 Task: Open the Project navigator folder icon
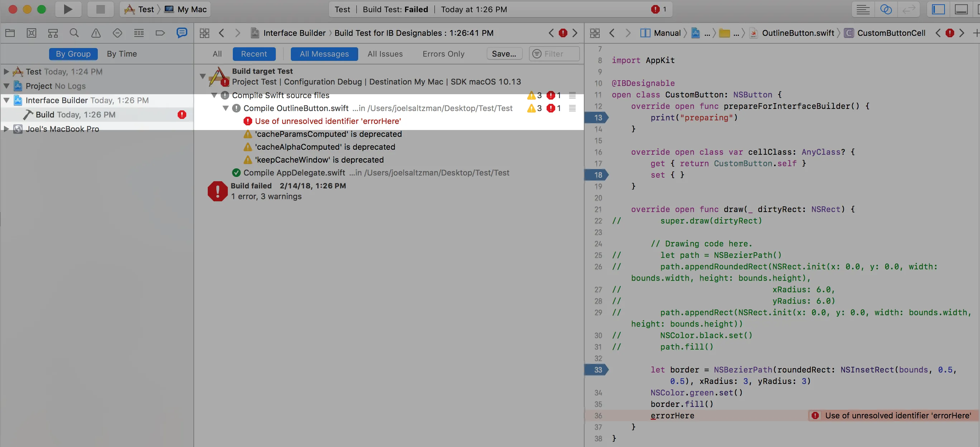coord(10,33)
